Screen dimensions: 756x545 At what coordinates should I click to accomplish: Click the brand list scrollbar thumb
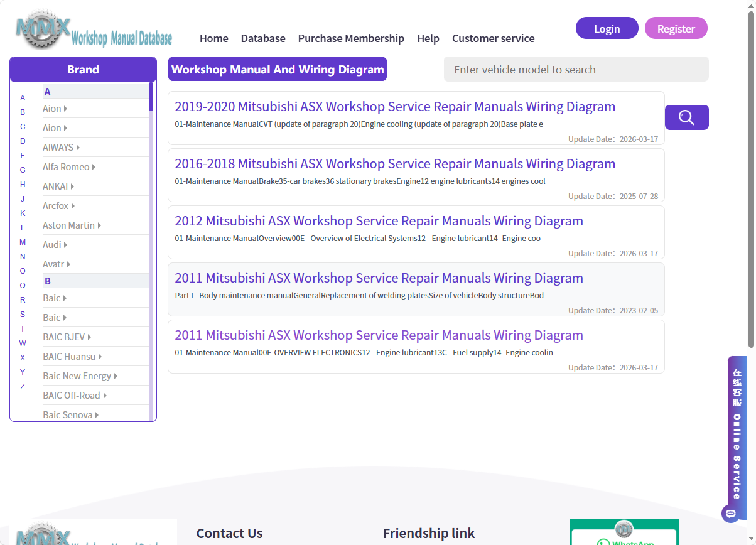point(151,97)
